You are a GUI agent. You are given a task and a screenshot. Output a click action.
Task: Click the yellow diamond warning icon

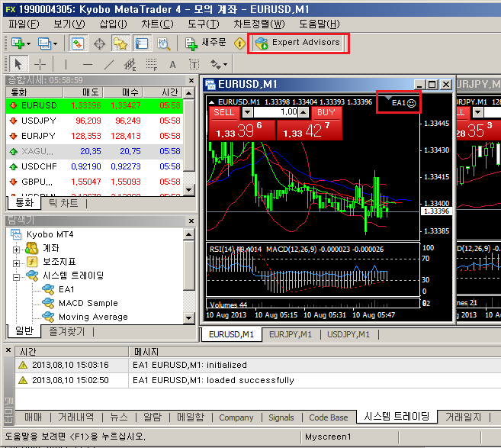click(239, 44)
